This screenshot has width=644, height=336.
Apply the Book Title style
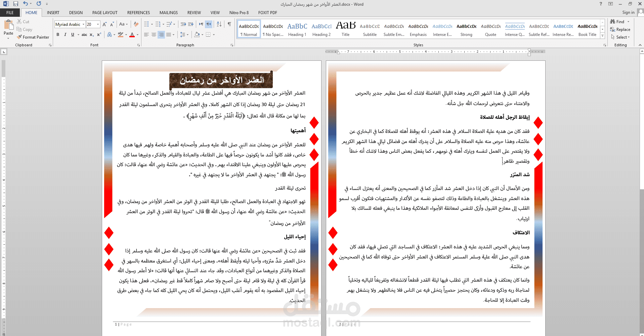click(x=588, y=30)
